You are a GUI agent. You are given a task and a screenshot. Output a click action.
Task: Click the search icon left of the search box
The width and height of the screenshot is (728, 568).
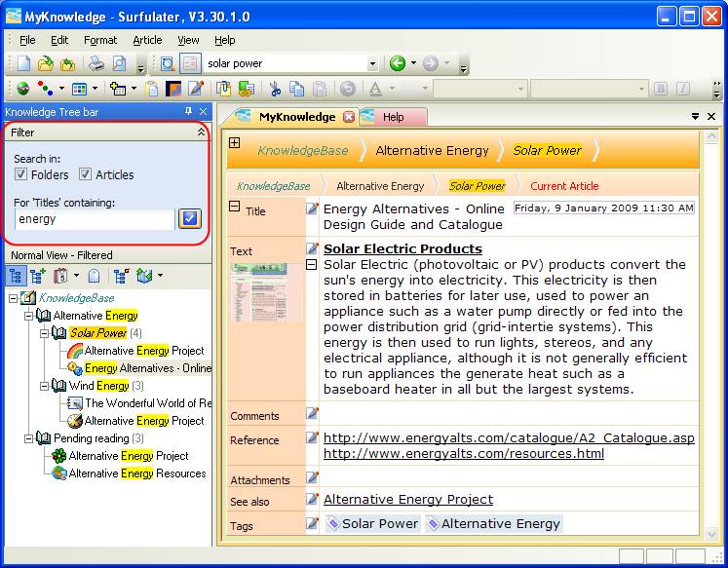168,63
